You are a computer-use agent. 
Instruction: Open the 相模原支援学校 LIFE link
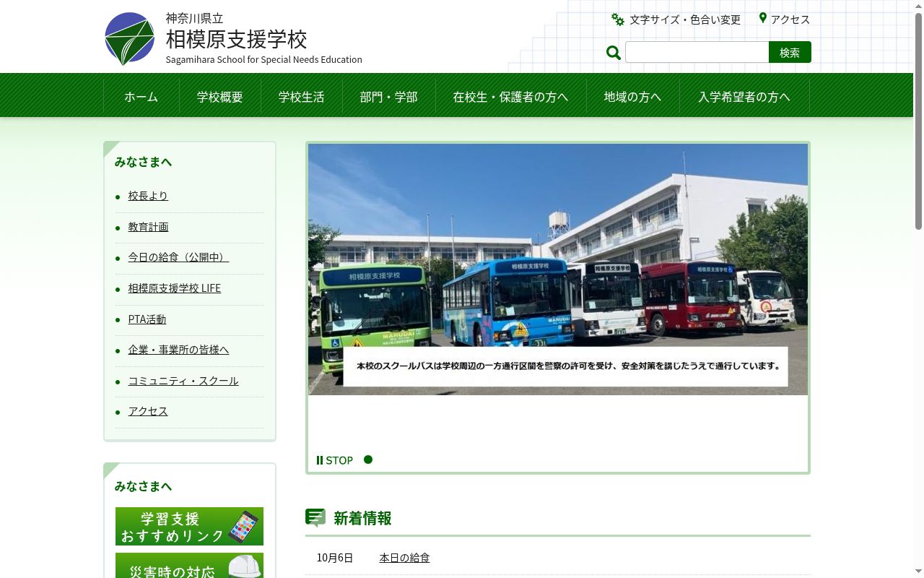tap(175, 288)
